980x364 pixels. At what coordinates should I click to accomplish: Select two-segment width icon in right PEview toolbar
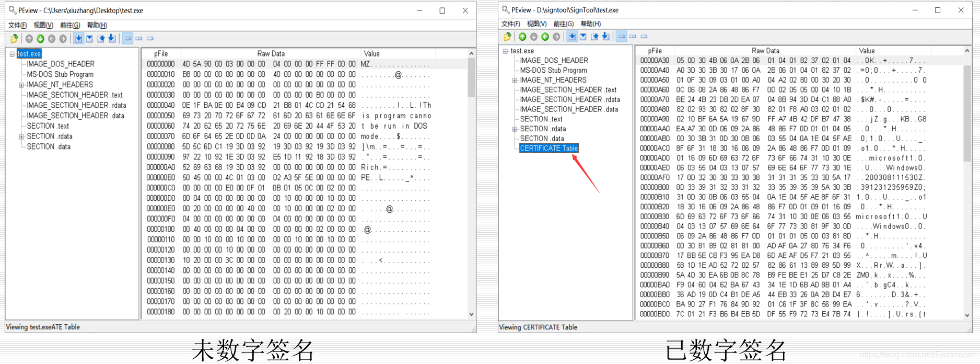coord(633,37)
